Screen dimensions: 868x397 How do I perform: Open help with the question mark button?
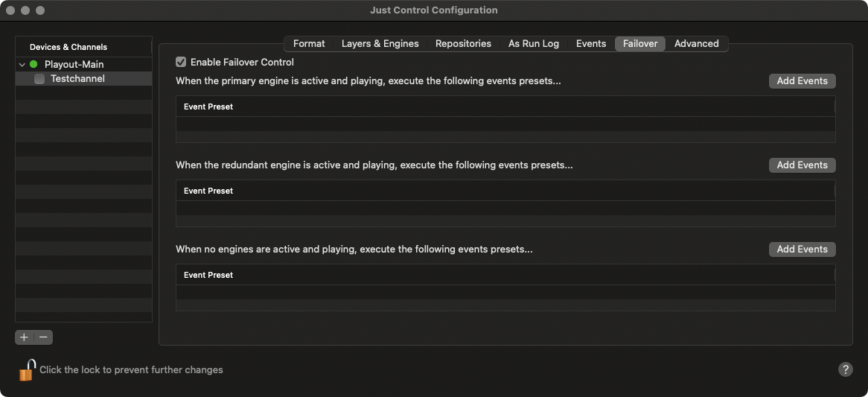pyautogui.click(x=846, y=369)
